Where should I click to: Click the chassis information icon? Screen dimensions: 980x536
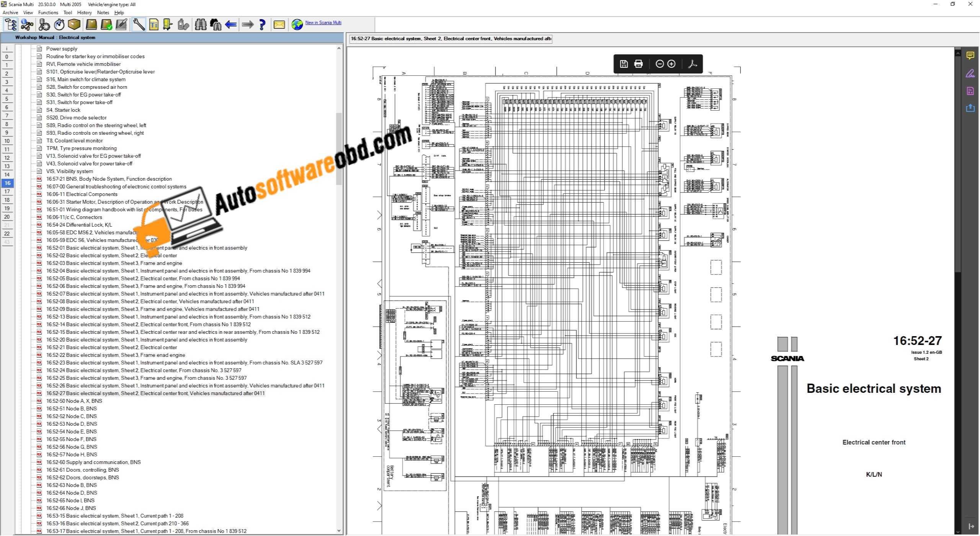pyautogui.click(x=27, y=25)
